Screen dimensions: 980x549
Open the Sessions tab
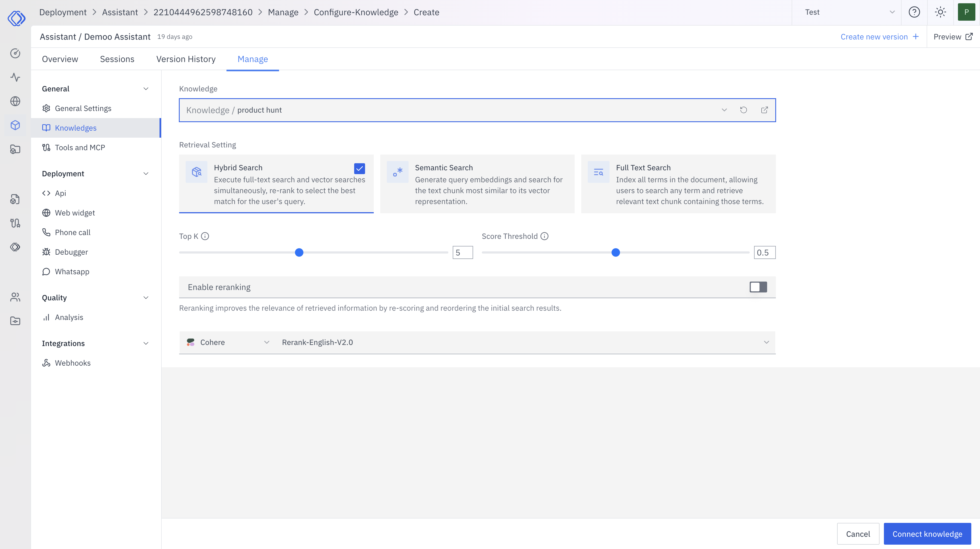pos(117,59)
